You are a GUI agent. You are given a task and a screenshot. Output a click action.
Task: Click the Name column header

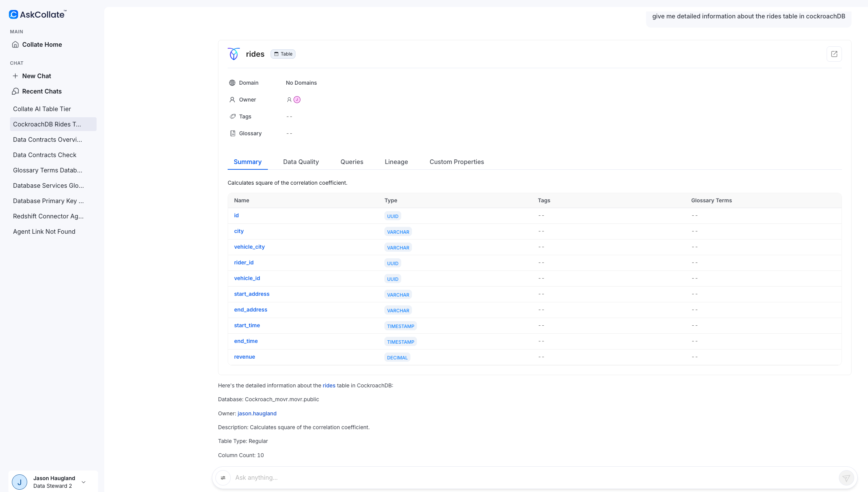(x=241, y=200)
